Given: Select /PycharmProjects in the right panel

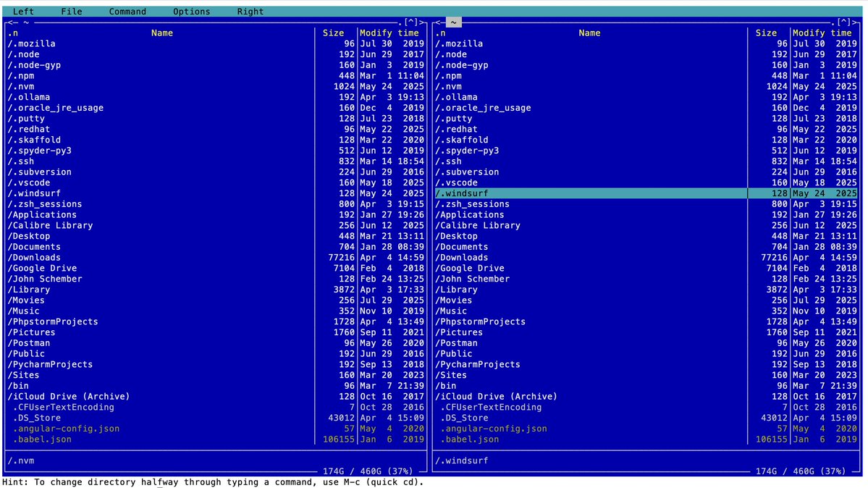Looking at the screenshot, I should [x=646, y=364].
